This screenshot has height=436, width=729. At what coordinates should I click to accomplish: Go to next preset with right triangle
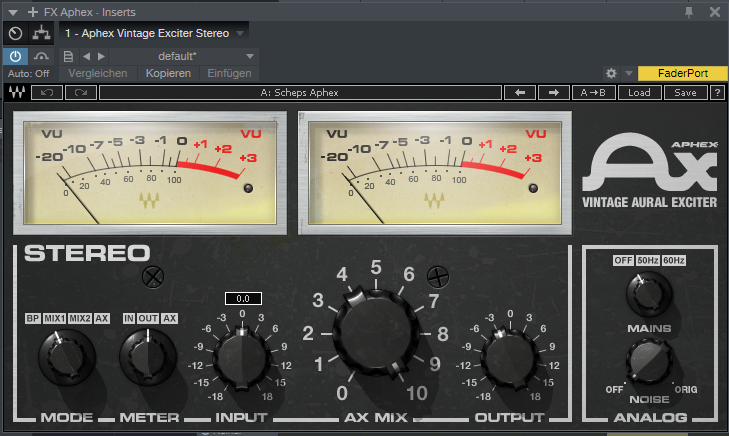tap(101, 57)
